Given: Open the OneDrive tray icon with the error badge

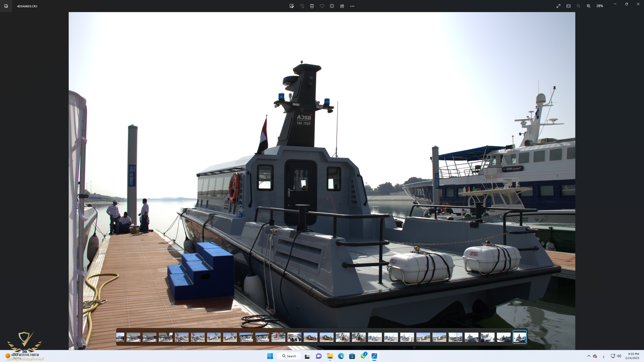Looking at the screenshot, I should coord(595,356).
